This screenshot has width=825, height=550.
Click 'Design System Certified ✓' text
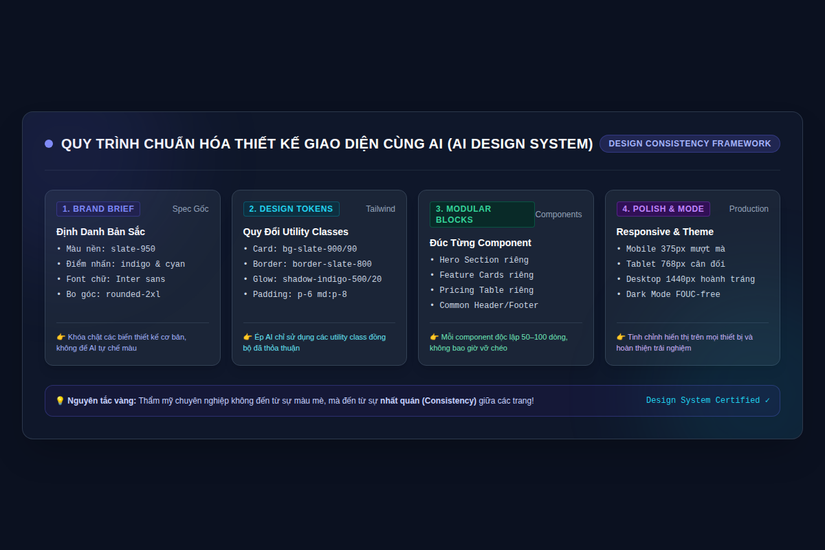(708, 401)
